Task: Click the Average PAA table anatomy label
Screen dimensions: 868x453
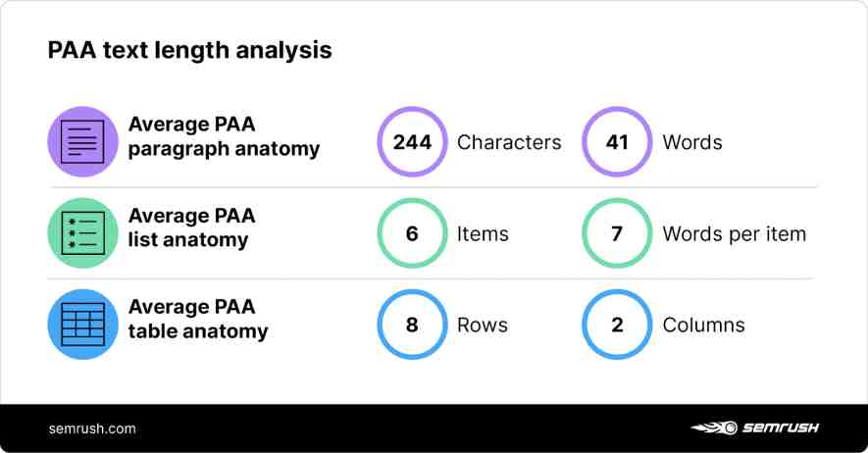Action: [x=198, y=319]
